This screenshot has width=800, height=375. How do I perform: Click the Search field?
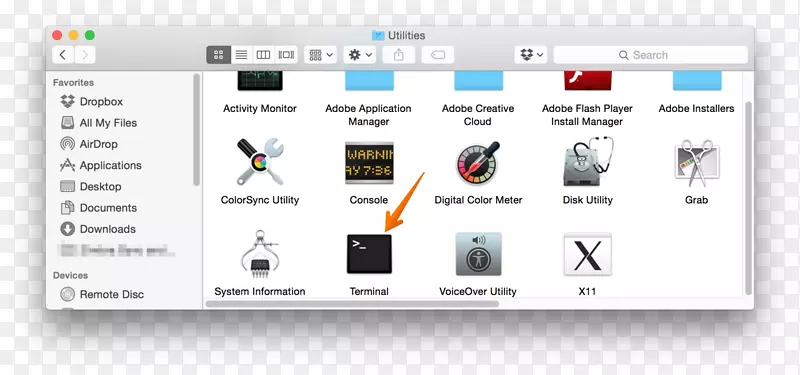pos(651,55)
